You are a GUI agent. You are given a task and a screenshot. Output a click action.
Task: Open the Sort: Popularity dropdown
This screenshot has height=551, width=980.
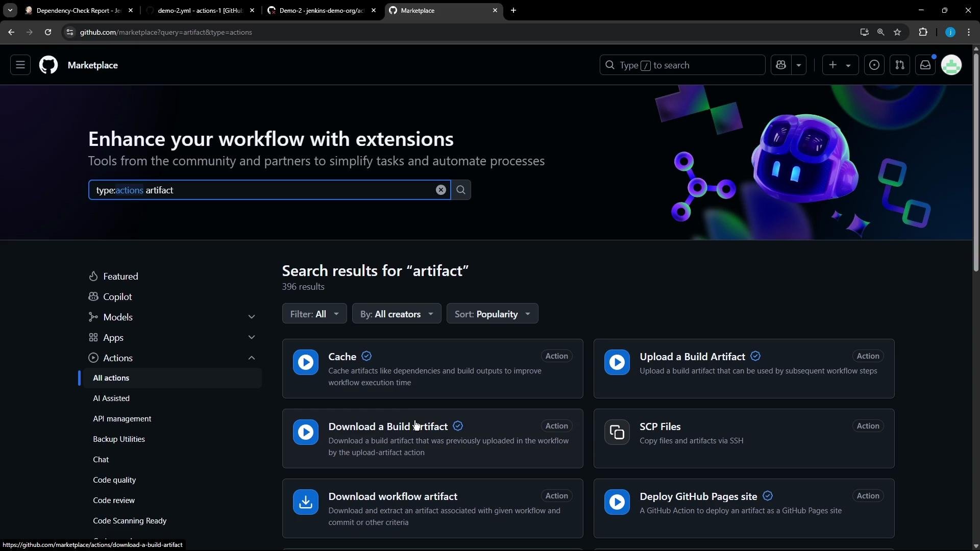[x=493, y=314]
